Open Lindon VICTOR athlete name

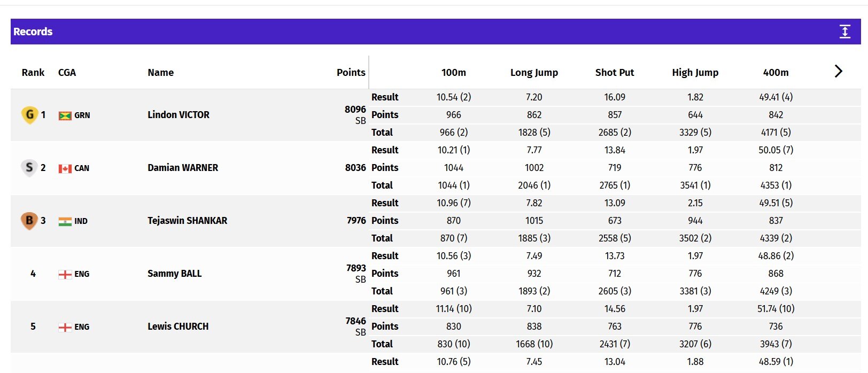coord(179,114)
